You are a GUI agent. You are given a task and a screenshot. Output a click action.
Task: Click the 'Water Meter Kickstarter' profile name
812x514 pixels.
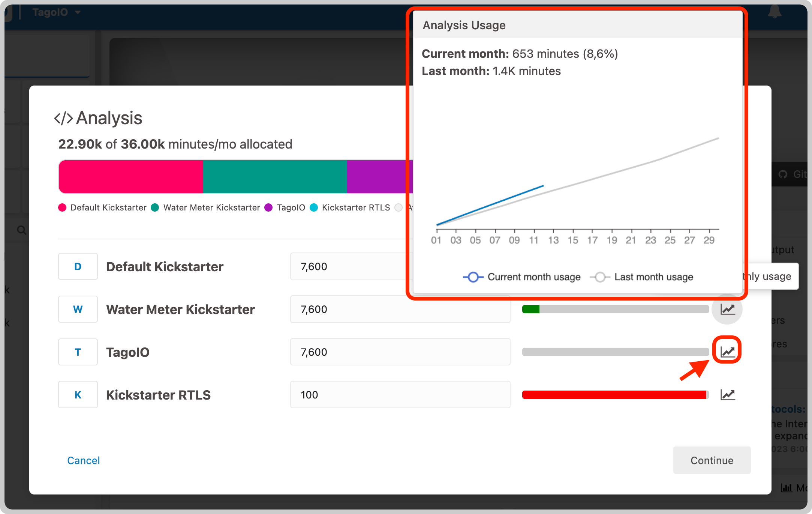click(180, 310)
